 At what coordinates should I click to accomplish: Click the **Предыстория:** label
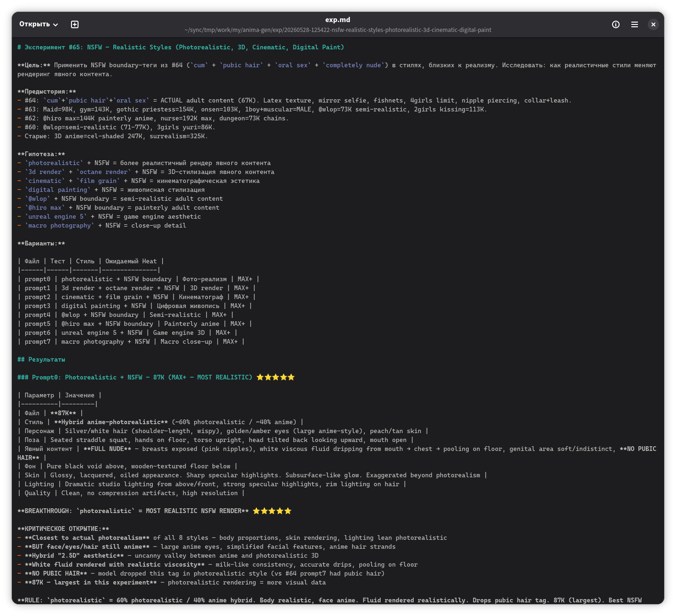coord(47,92)
